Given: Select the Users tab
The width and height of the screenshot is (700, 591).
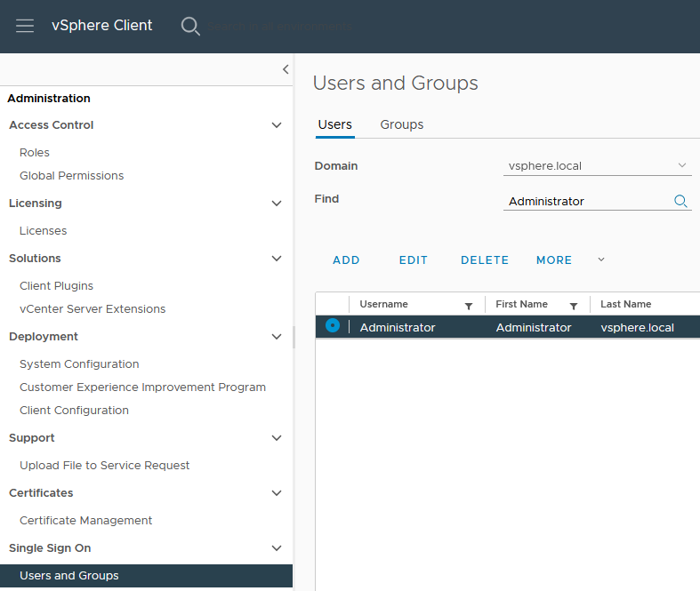Looking at the screenshot, I should (x=334, y=124).
